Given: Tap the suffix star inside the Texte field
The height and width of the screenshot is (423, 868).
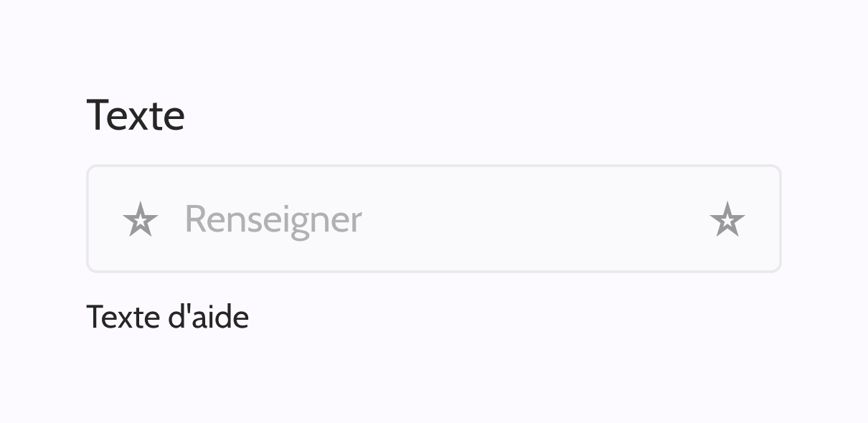Looking at the screenshot, I should (727, 219).
